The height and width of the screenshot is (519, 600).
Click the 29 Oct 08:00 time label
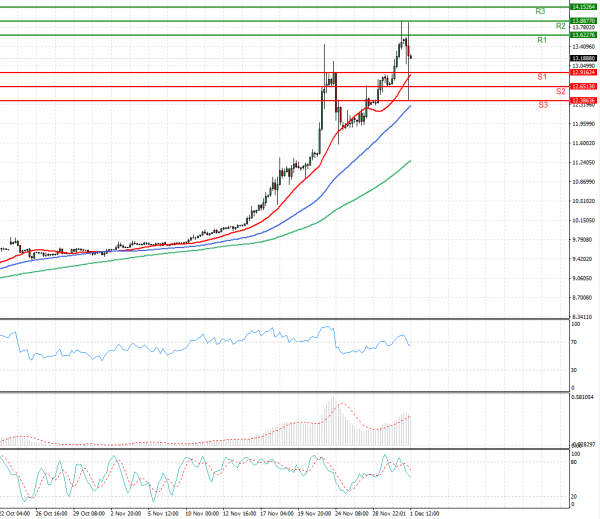[89, 514]
